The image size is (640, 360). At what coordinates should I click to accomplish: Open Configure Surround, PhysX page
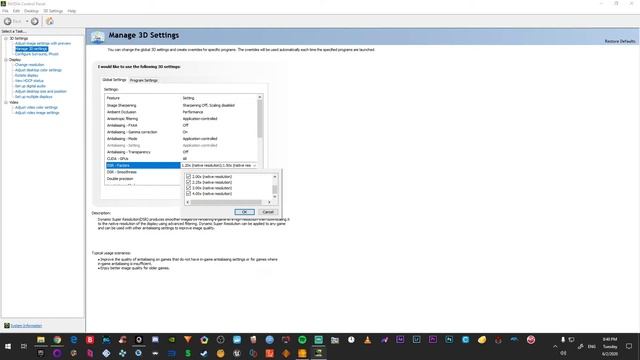(37, 54)
